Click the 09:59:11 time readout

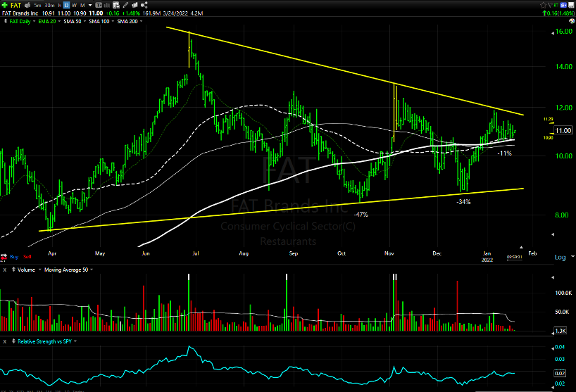[514, 258]
